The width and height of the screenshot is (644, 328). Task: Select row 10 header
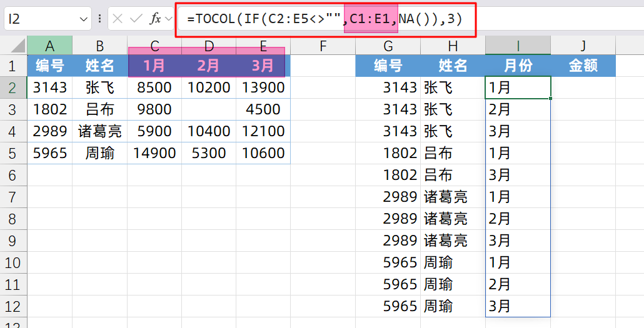click(x=14, y=262)
